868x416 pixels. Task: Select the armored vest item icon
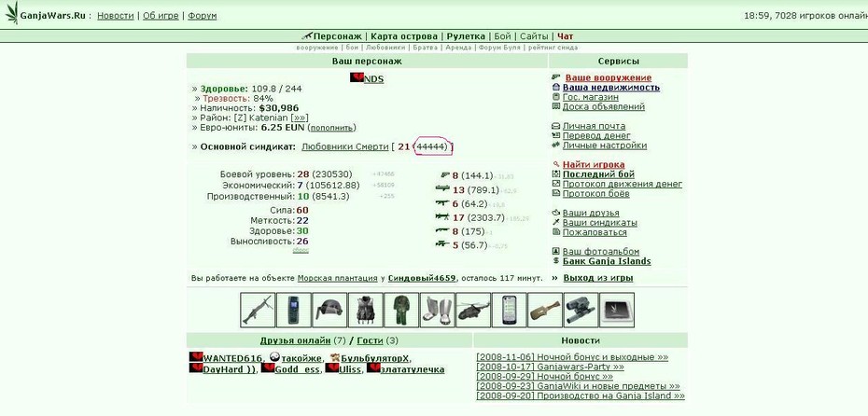[366, 310]
